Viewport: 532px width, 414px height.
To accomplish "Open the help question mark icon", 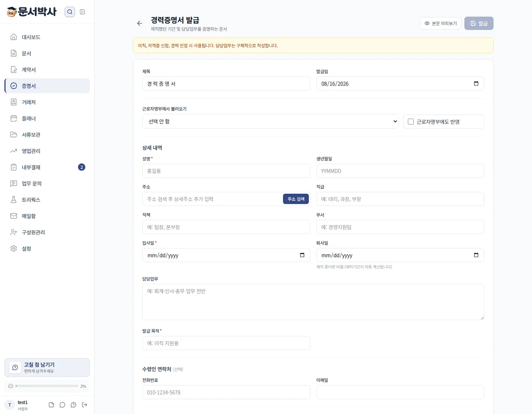I will 74,405.
